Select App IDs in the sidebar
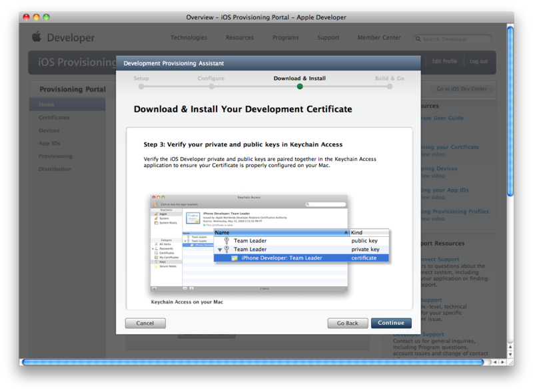This screenshot has height=392, width=533. (49, 143)
